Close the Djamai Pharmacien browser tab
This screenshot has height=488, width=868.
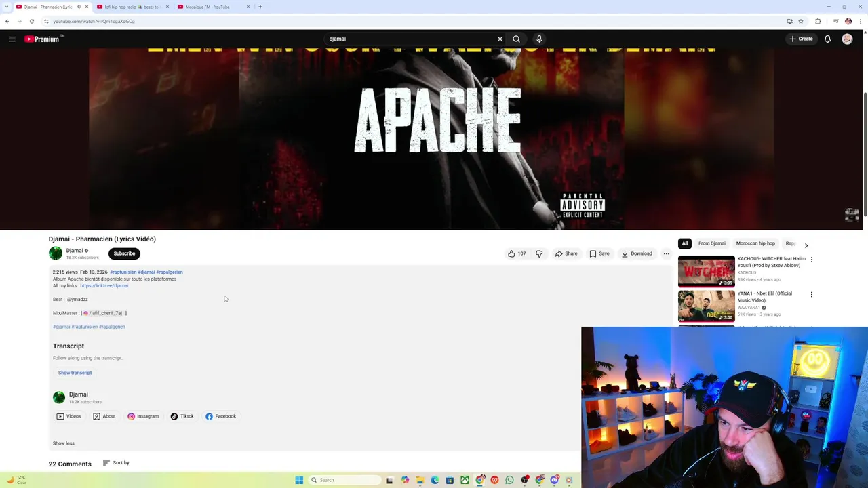pos(86,7)
